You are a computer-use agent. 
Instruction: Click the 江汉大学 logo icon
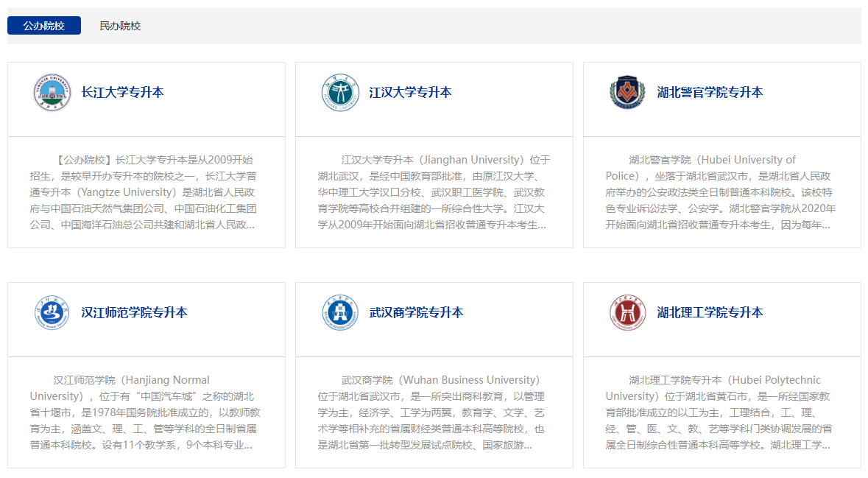coord(340,93)
